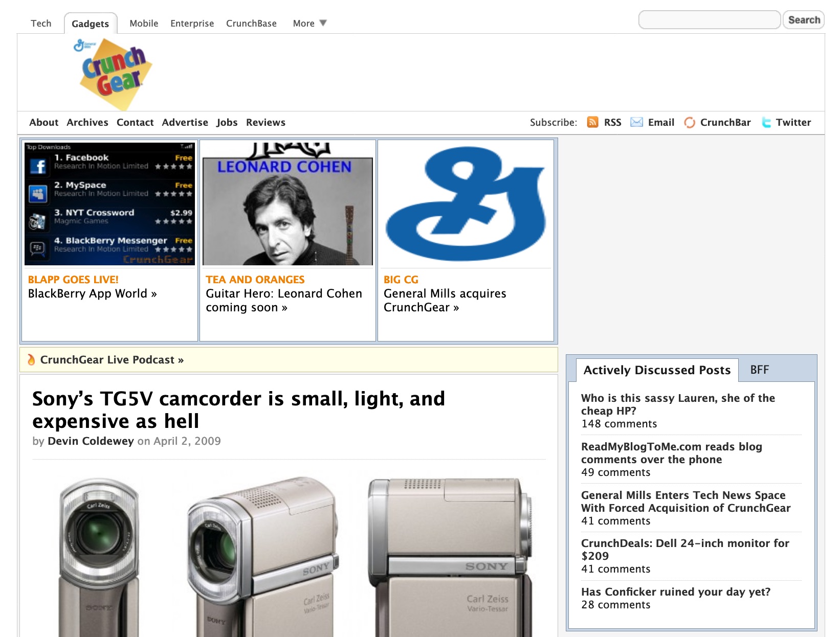Open the More navigation dropdown
The height and width of the screenshot is (637, 840).
[308, 23]
